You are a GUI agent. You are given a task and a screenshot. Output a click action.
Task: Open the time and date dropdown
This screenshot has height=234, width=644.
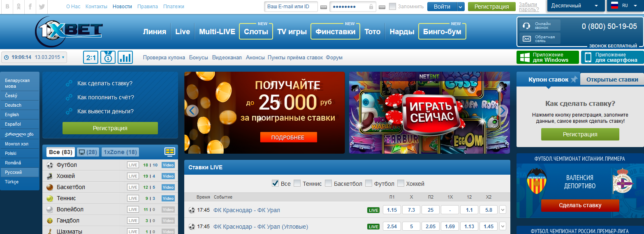pos(34,57)
